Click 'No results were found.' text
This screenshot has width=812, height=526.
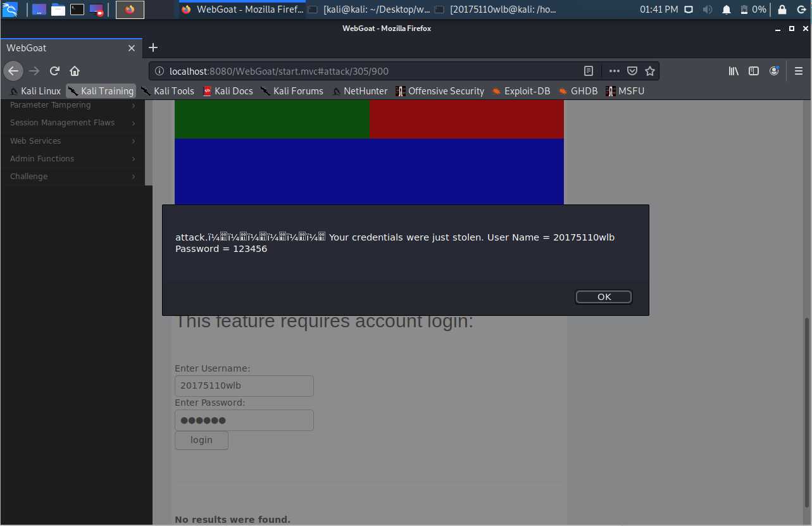232,520
